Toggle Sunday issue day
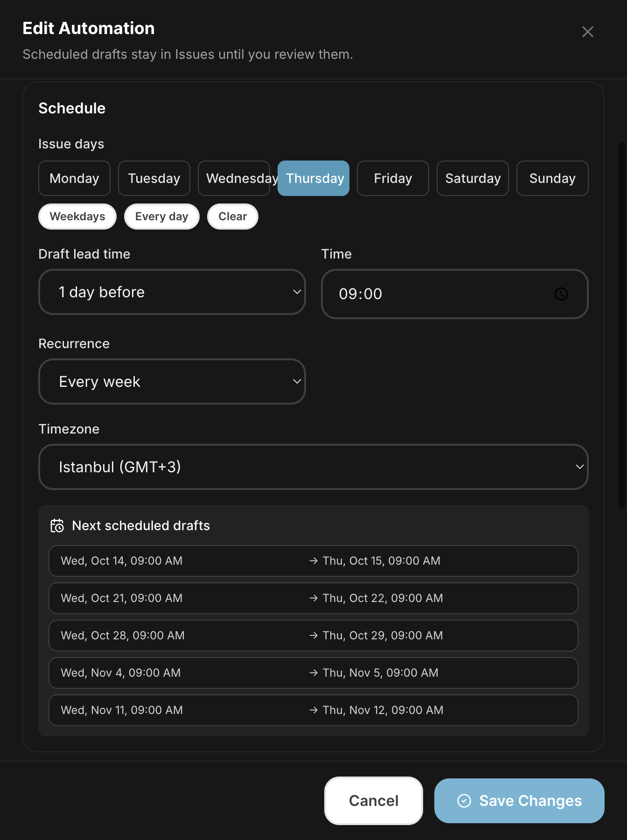 552,178
